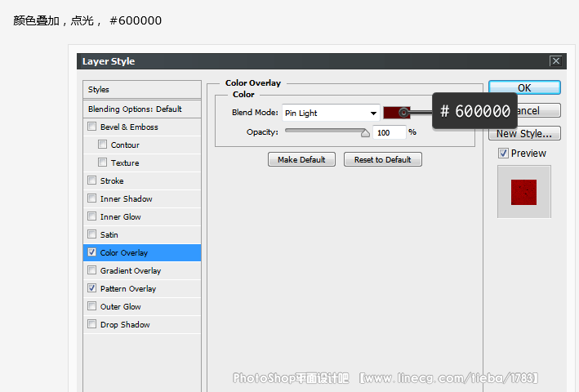Select Styles in the left panel
The width and height of the screenshot is (579, 392).
tap(142, 90)
